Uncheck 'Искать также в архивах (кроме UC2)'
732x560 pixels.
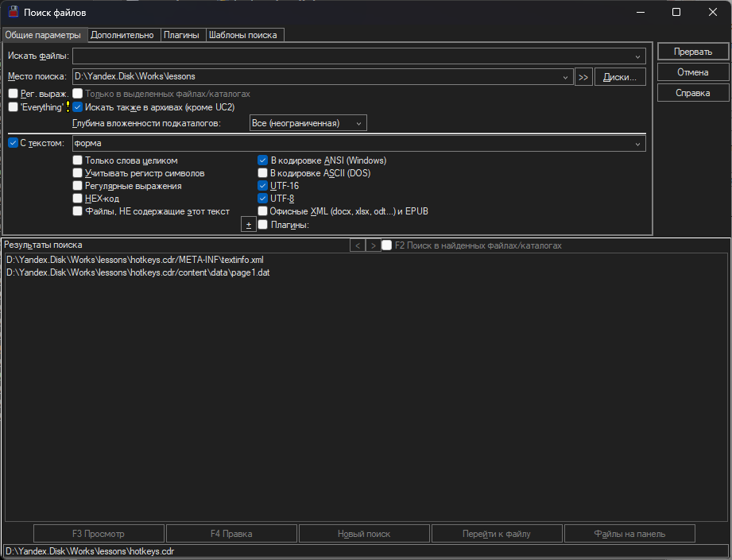(78, 107)
